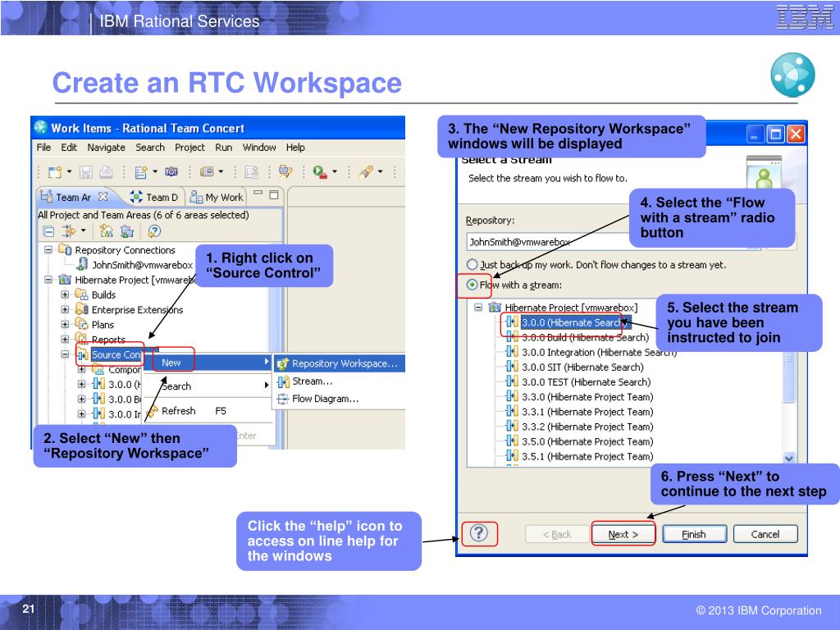
Task: Select 'Just back up my work' radio button
Action: pos(472,265)
